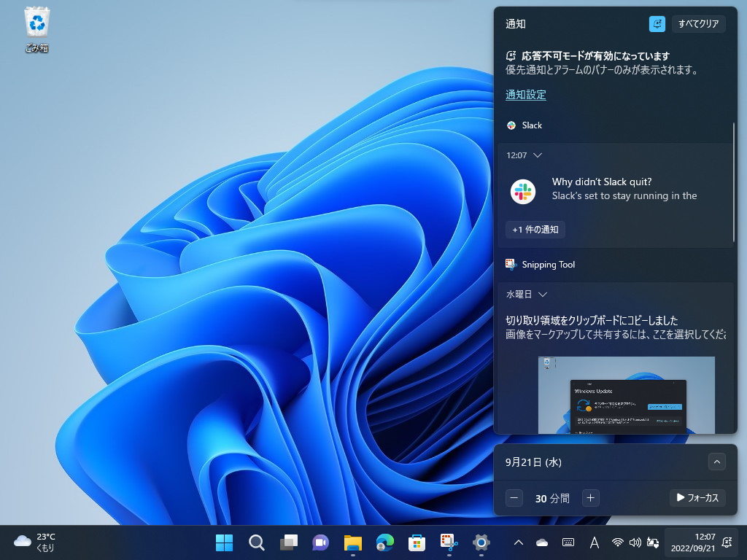Screen dimensions: 747x560
Task: Toggle the Japanese IME input mode indicator
Action: tap(594, 542)
